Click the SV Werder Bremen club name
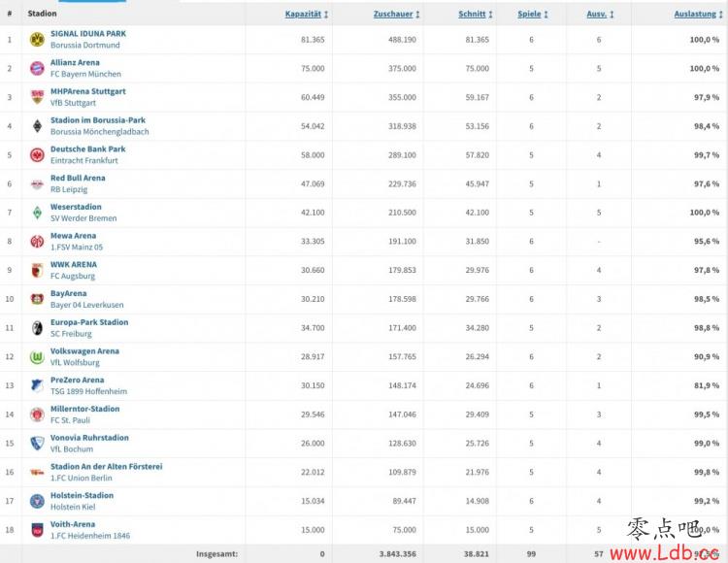 click(x=83, y=218)
